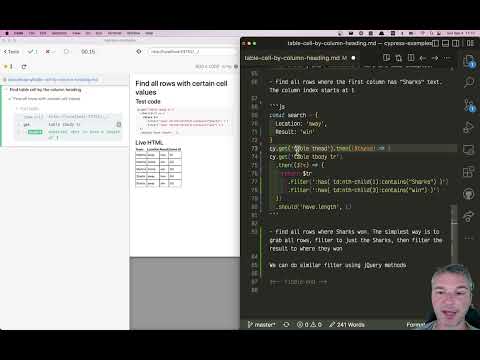This screenshot has width=480, height=360.
Task: Open the Run and Debug icon
Action: point(469,127)
